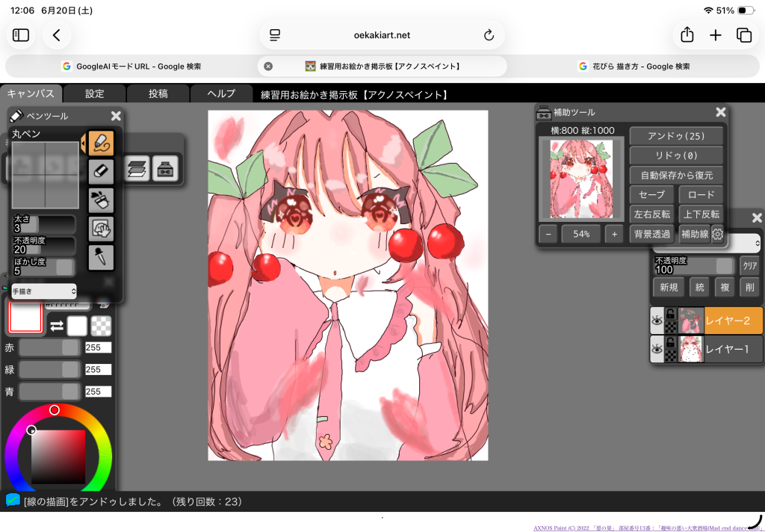The image size is (765, 532).
Task: Reload the oekakiart.net page
Action: coord(489,35)
